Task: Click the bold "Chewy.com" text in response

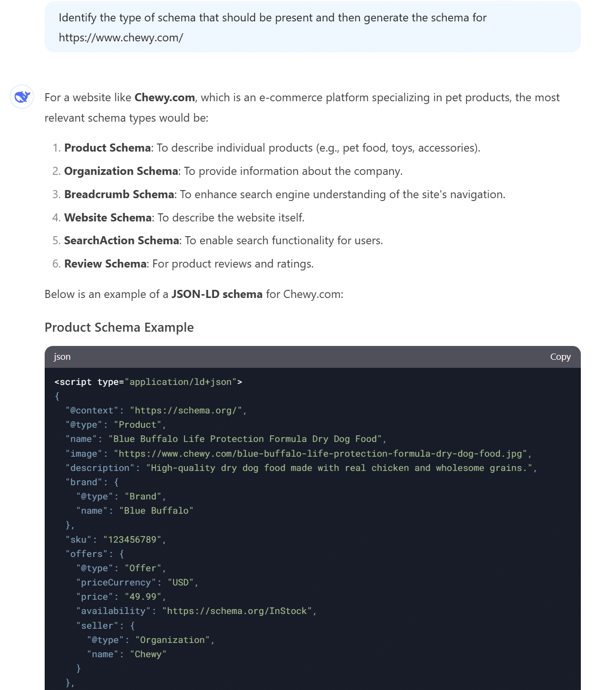Action: (165, 97)
